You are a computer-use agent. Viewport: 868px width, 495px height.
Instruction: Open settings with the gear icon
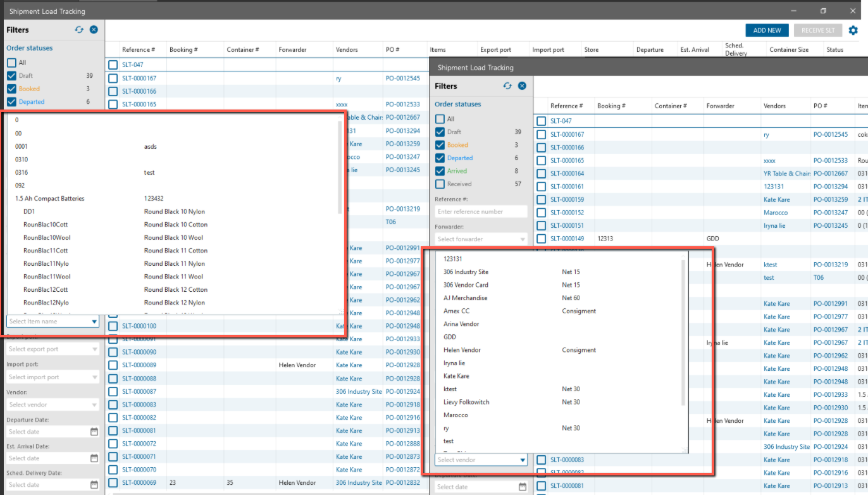pos(853,30)
